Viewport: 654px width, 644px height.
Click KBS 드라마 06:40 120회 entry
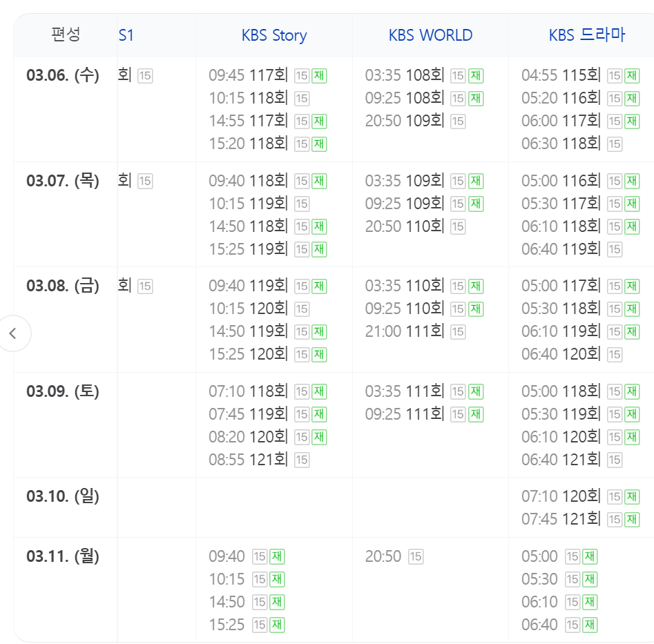(571, 354)
